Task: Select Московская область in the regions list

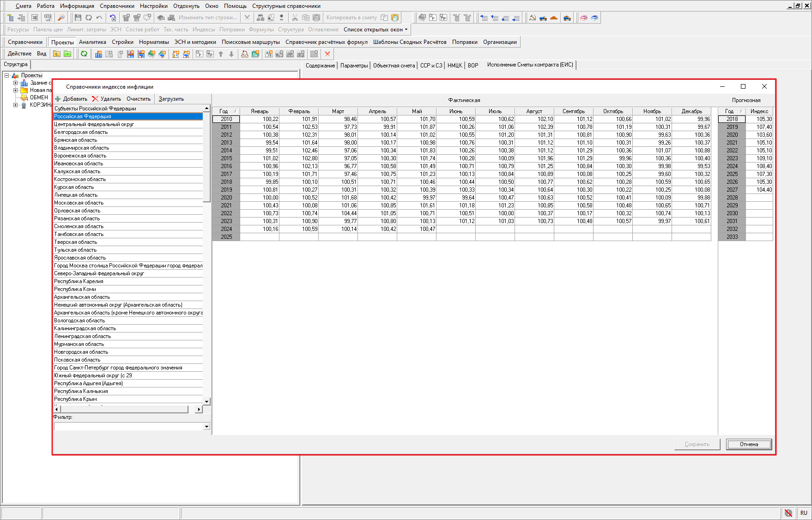Action: point(79,203)
